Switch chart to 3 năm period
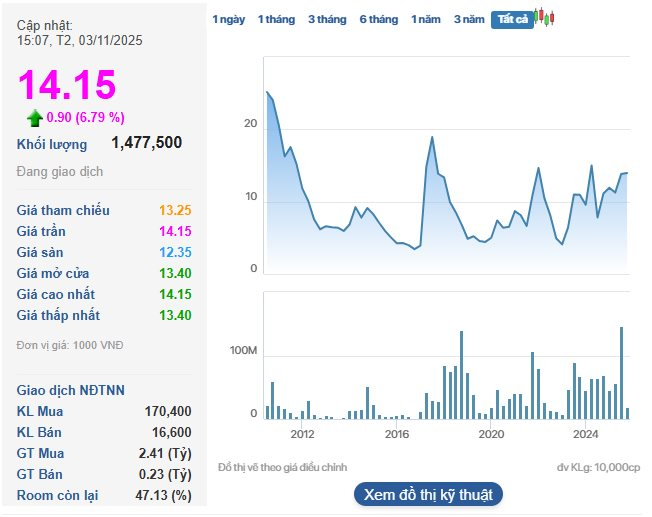Screen dimensions: 652x517 click(469, 19)
